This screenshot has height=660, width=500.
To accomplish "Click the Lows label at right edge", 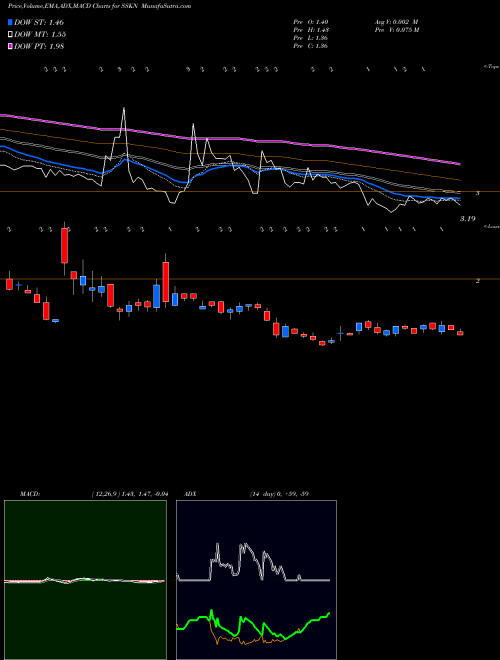I will click(x=491, y=226).
